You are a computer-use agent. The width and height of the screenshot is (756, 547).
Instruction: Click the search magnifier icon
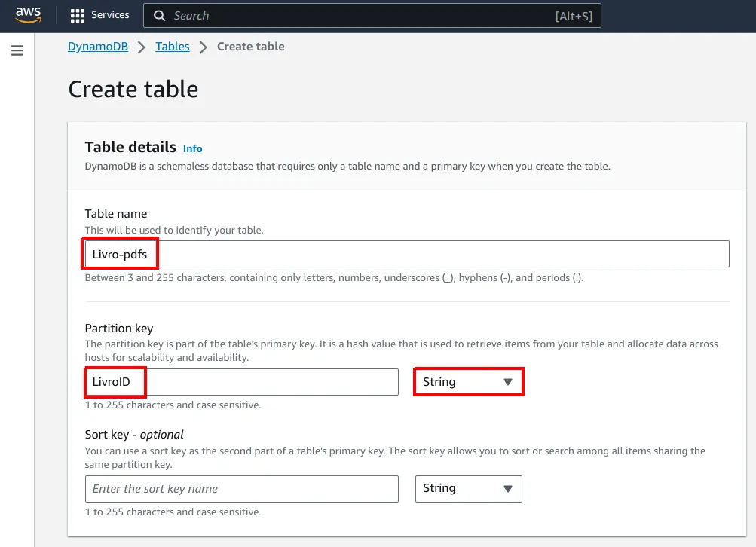160,16
